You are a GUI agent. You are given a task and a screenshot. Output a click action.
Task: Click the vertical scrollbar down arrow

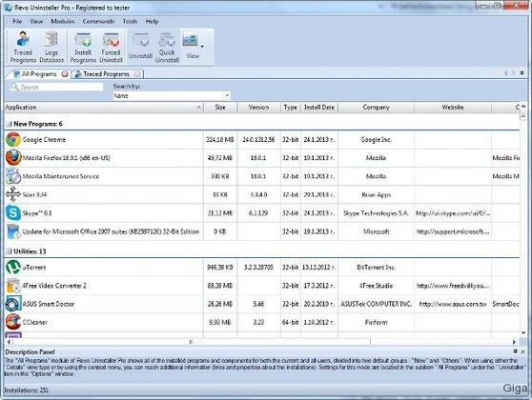(523, 333)
